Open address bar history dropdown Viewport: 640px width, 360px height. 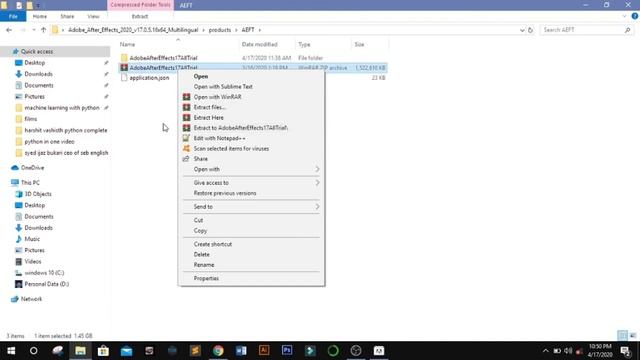pos(522,30)
